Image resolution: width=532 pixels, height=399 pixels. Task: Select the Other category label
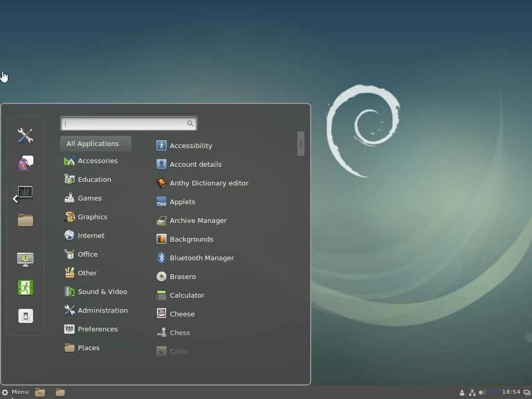click(x=87, y=273)
